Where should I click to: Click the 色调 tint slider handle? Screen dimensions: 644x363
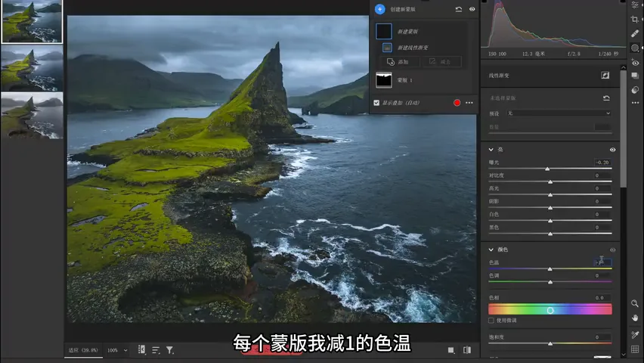click(x=550, y=282)
